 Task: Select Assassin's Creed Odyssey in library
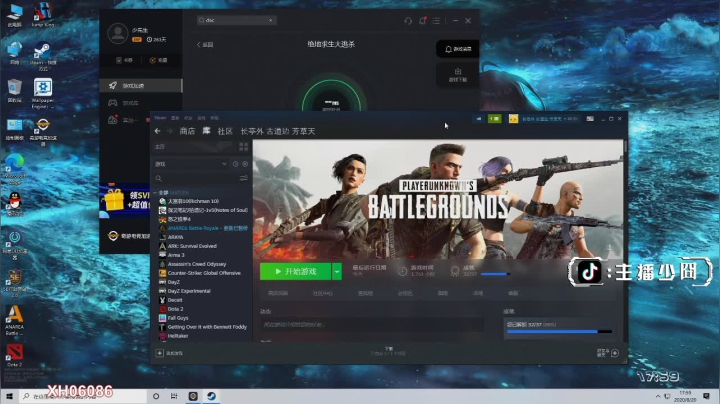coord(192,264)
